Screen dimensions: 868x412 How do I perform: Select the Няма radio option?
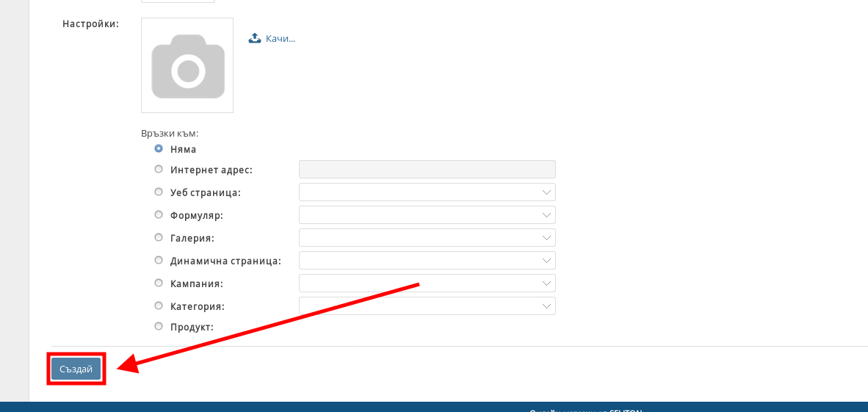tap(159, 148)
